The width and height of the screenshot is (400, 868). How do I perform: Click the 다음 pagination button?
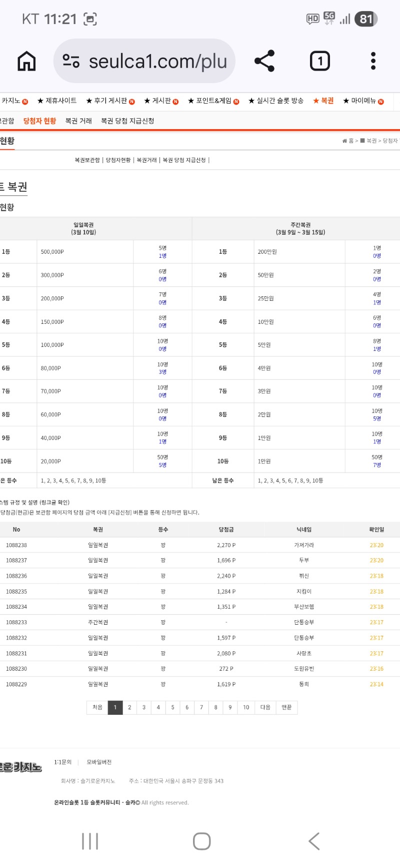[265, 707]
